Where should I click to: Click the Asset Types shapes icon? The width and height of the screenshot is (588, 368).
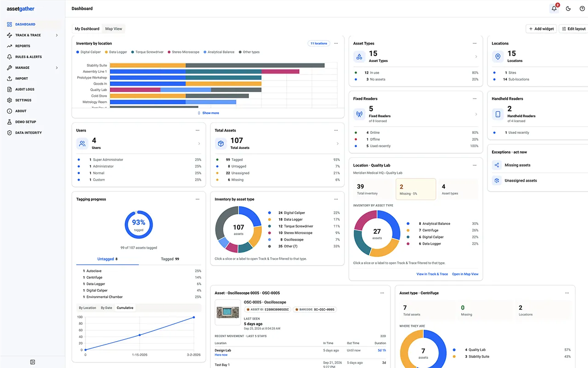click(359, 57)
